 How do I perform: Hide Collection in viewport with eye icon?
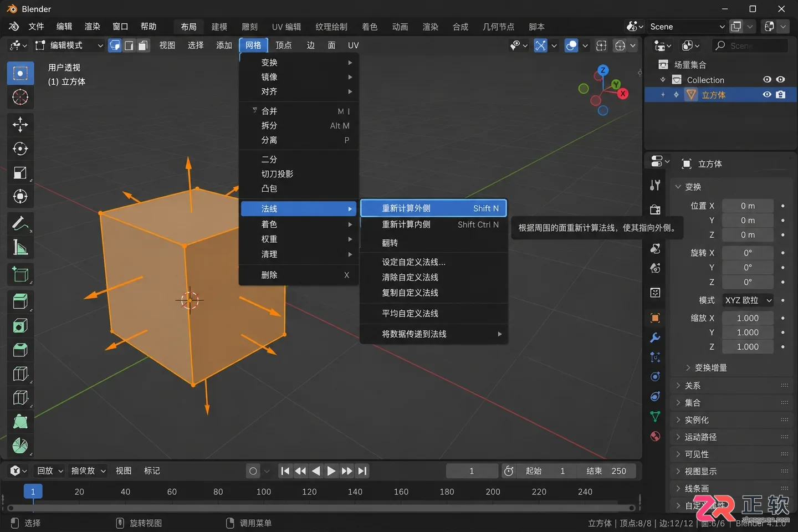tap(767, 80)
